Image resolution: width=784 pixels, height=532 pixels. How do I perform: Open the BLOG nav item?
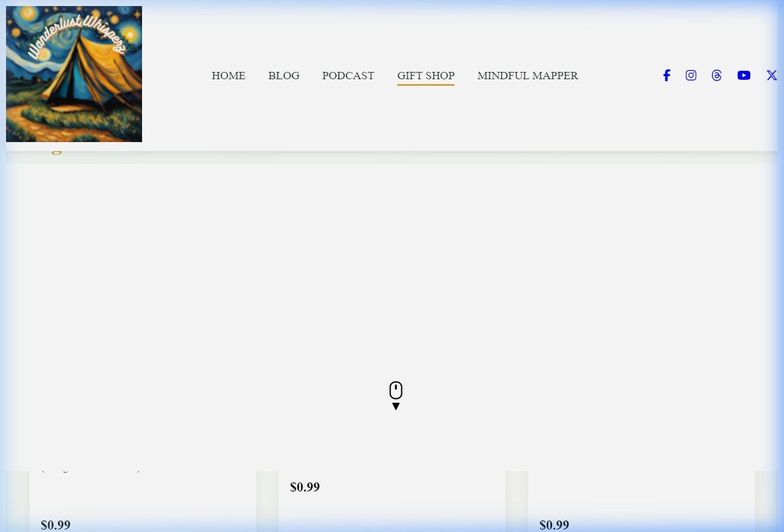tap(283, 76)
